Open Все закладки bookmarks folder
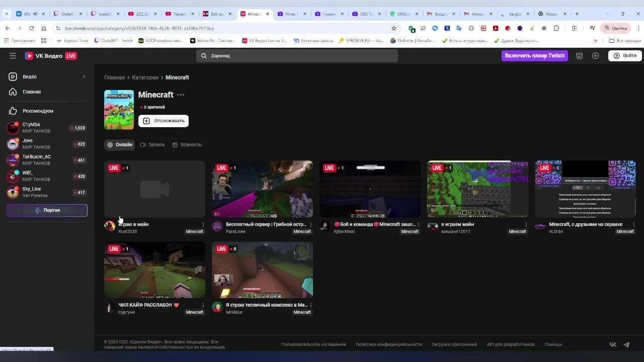This screenshot has width=644, height=362. (625, 41)
